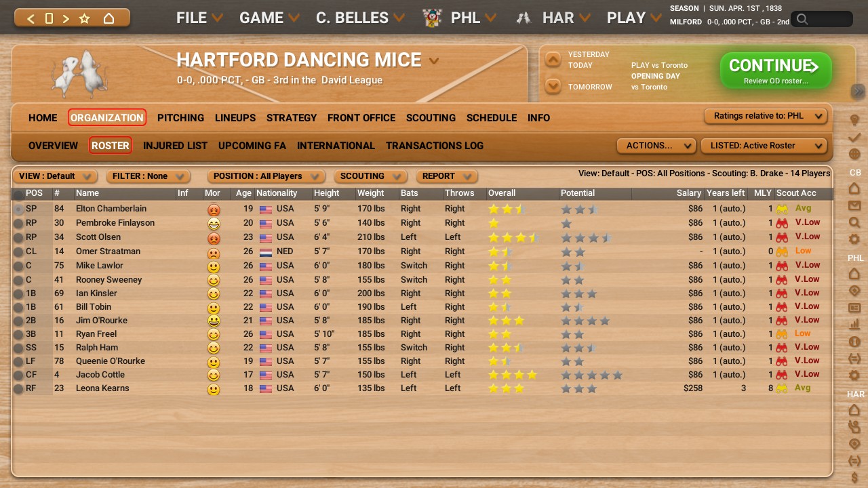Toggle the row selector for Leona Kearns
Screen dimensions: 868x488
(18, 389)
